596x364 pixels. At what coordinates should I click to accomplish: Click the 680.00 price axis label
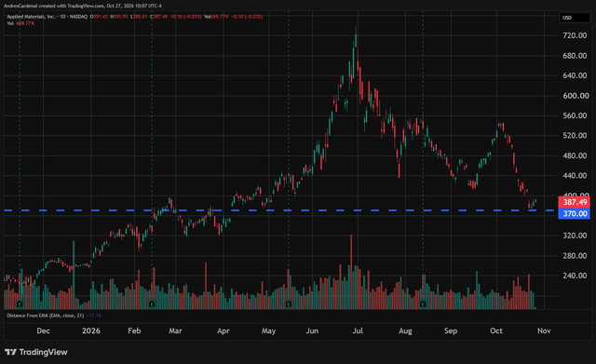pos(575,56)
